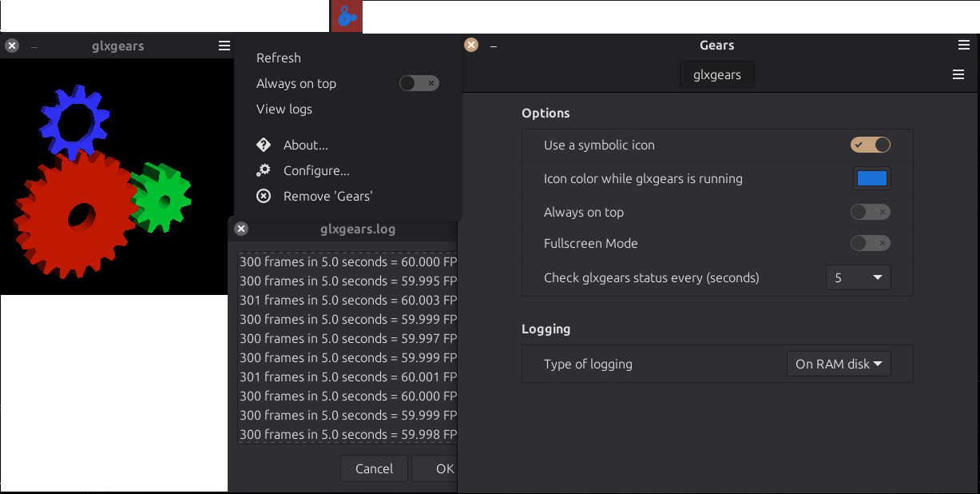Enable Always on top in Options

pyautogui.click(x=871, y=212)
